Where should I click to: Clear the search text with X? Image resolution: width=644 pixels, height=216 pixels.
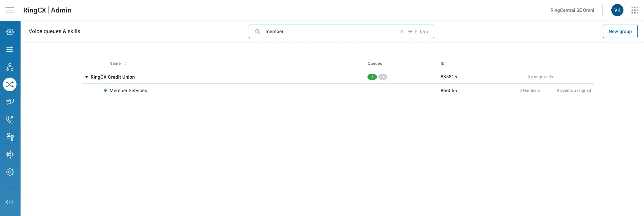pyautogui.click(x=401, y=31)
